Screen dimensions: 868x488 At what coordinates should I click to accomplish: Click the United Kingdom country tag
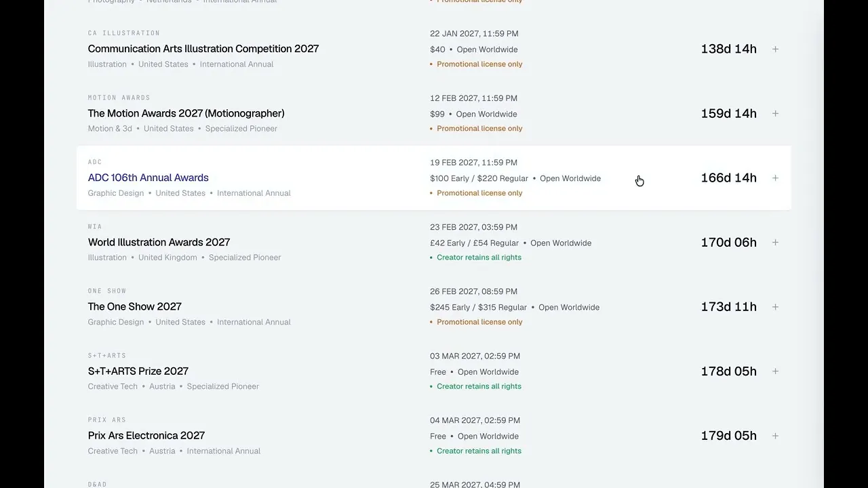coord(167,258)
